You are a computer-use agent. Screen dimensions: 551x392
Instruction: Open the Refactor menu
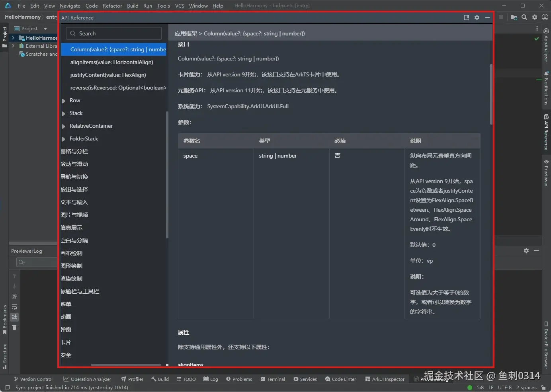pyautogui.click(x=112, y=6)
